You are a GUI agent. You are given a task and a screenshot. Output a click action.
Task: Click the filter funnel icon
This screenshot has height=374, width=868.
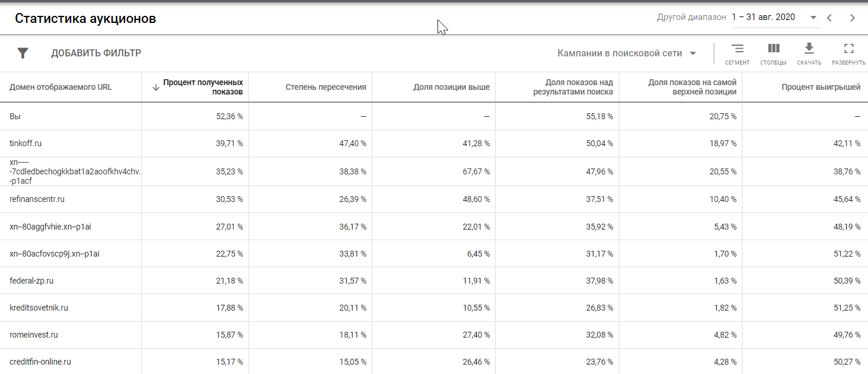(22, 53)
